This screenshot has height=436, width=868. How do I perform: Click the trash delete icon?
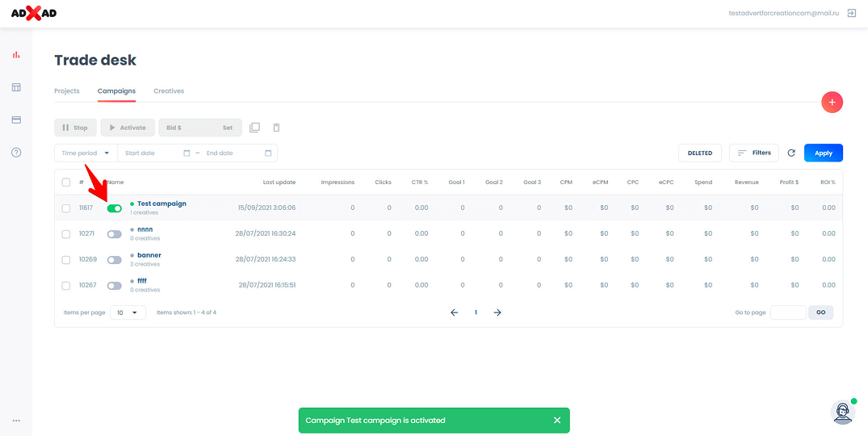[276, 128]
